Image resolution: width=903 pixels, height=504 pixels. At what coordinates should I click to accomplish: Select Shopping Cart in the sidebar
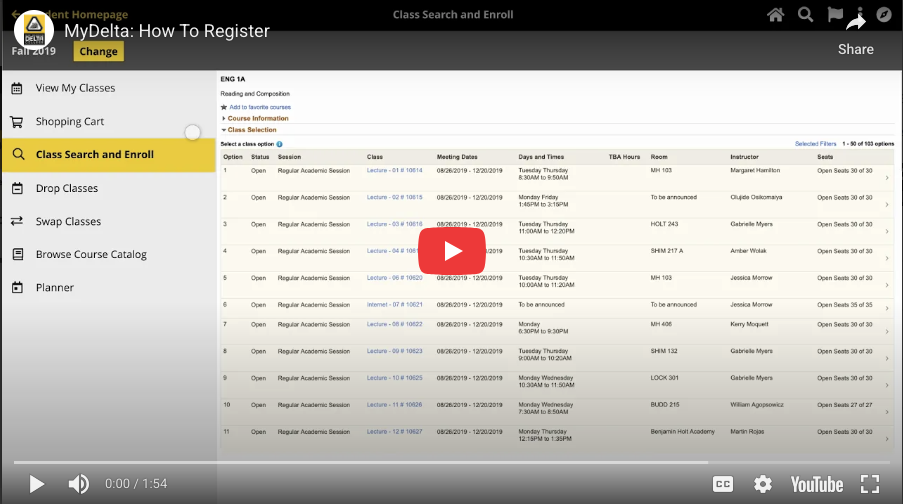point(70,121)
